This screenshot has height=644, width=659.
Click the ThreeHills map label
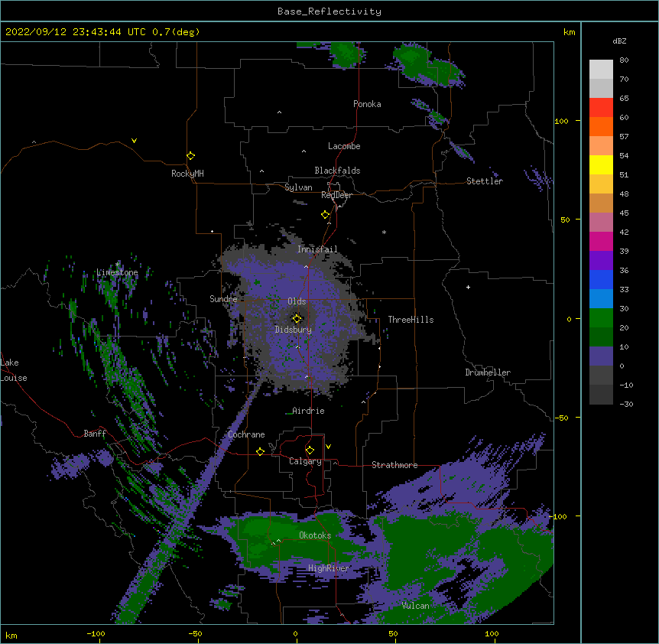411,320
